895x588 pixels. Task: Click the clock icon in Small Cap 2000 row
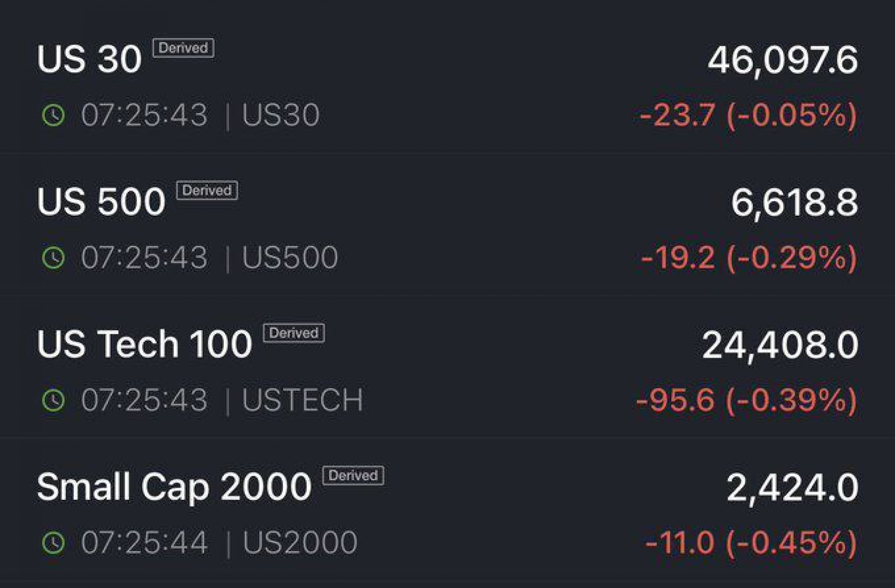coord(54,543)
